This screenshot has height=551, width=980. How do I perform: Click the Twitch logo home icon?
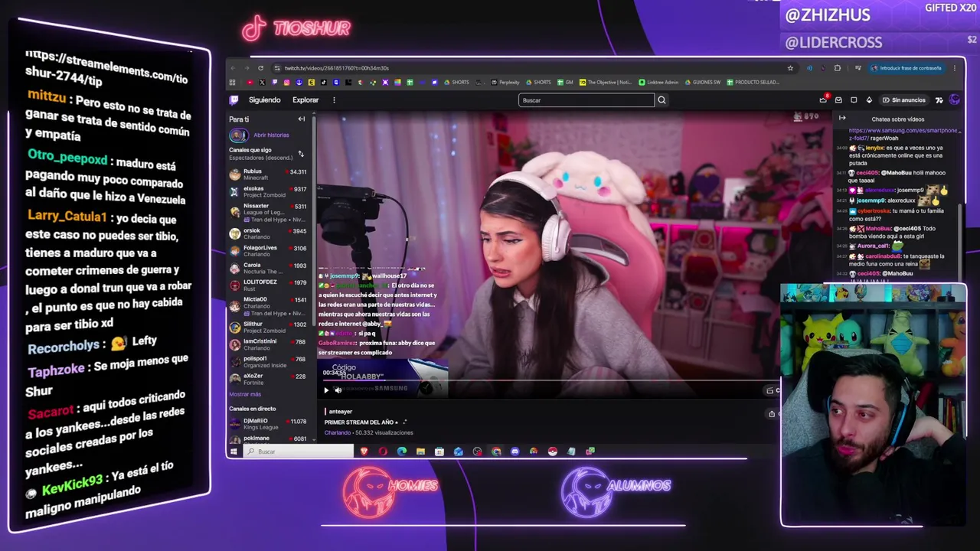tap(234, 99)
